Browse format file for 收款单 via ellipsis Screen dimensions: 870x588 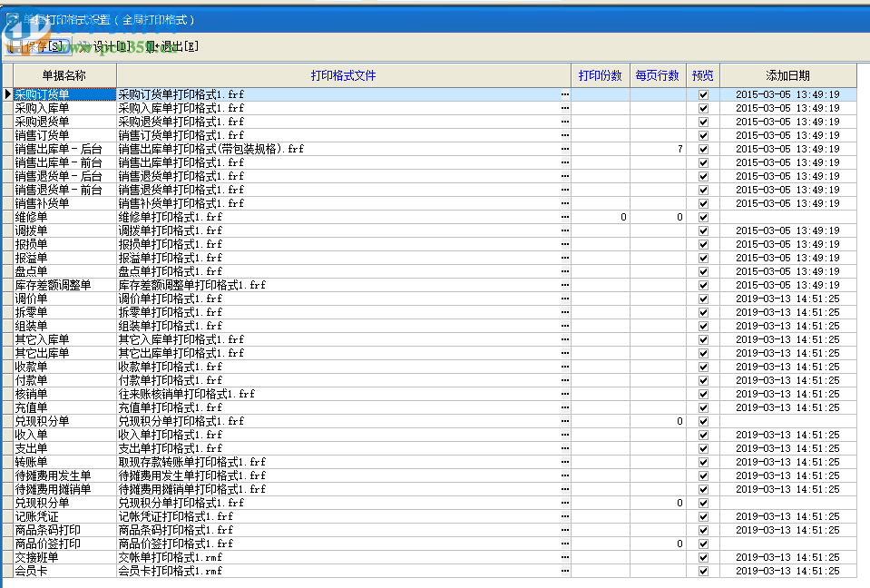point(565,367)
